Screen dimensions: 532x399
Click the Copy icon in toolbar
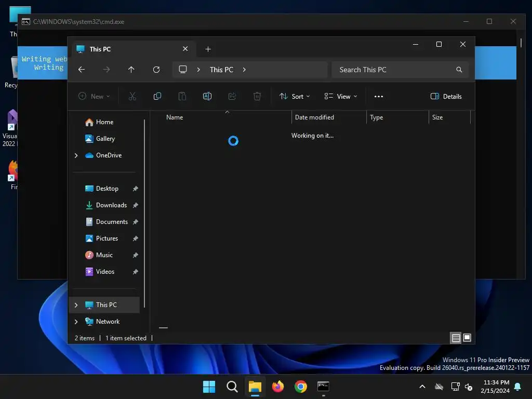[157, 96]
